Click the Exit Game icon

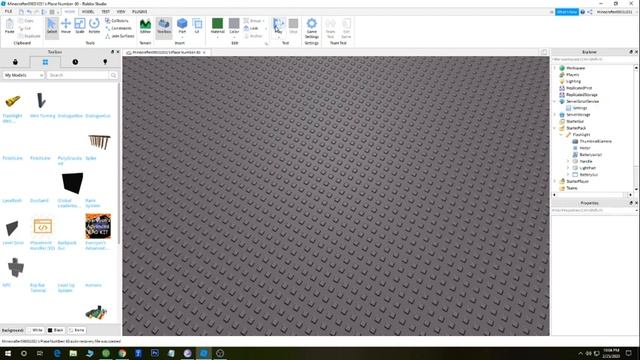(346, 27)
